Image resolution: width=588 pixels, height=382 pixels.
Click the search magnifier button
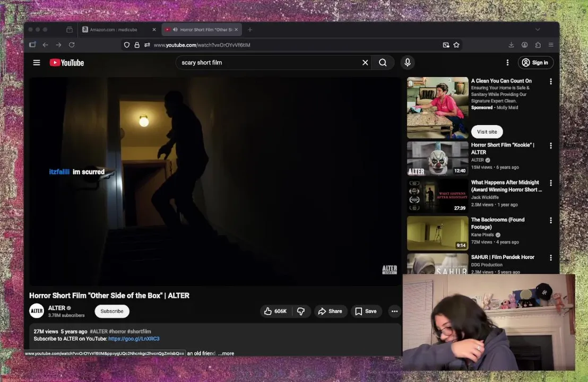pos(383,63)
